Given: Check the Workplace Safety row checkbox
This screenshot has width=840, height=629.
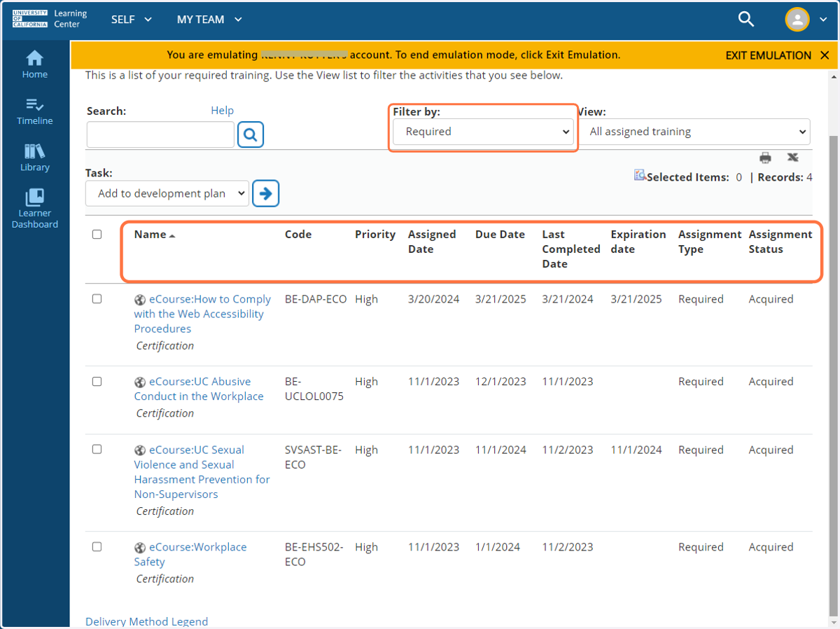Looking at the screenshot, I should click(x=97, y=547).
